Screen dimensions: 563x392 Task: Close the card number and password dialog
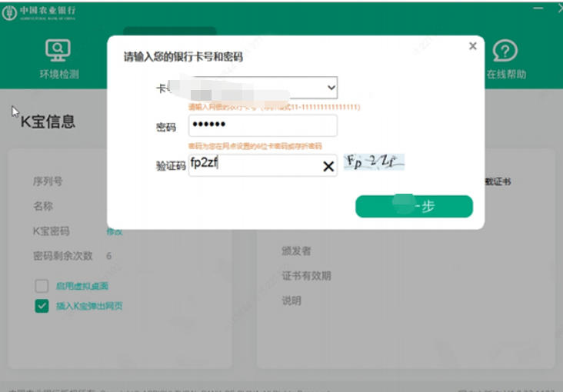(473, 46)
